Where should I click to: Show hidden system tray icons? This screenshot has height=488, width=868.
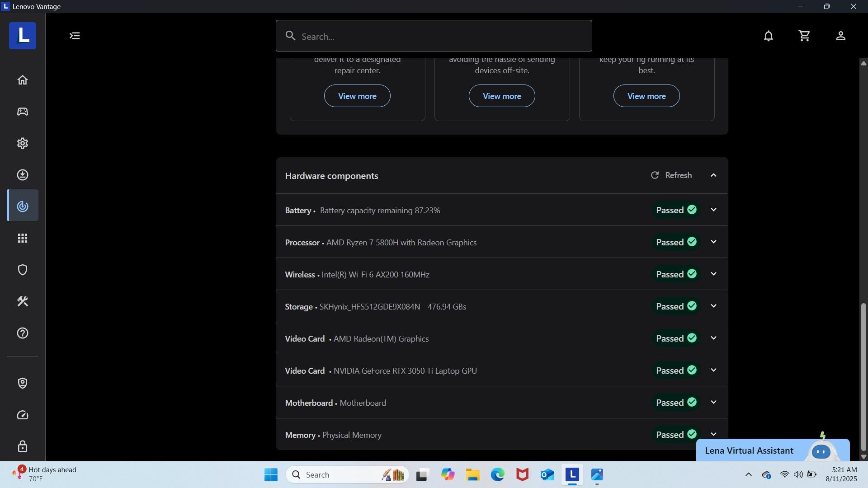tap(749, 474)
